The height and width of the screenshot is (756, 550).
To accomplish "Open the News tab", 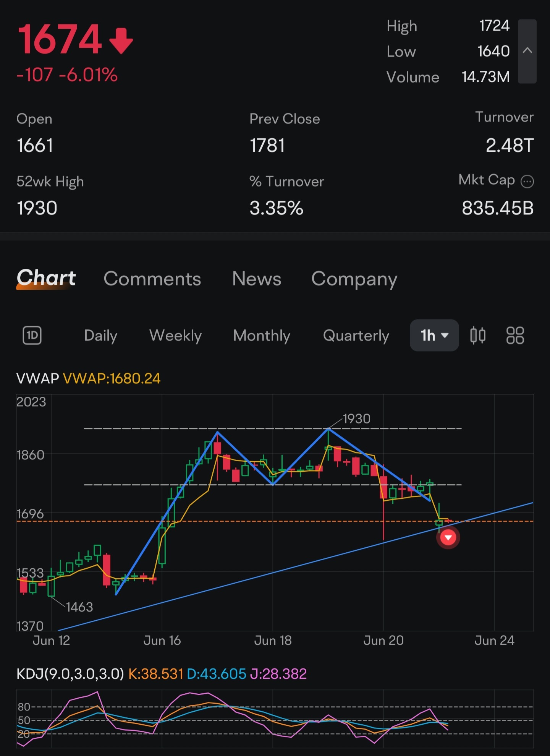I will click(x=257, y=279).
